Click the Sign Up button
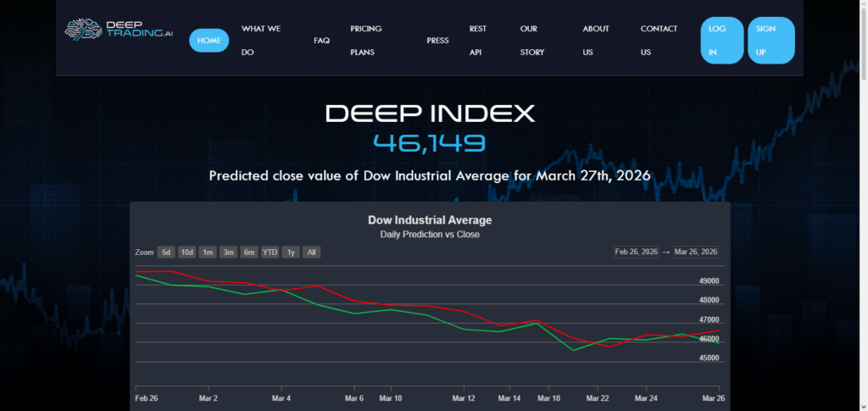 [771, 41]
